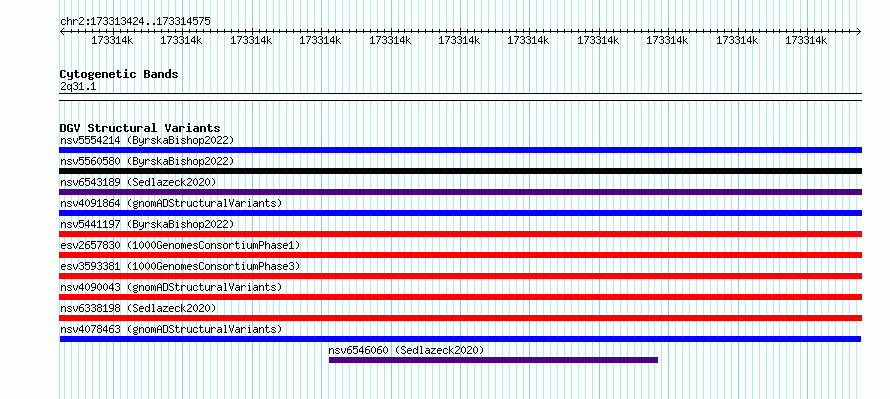This screenshot has width=890, height=399.
Task: Click the short purple bar under nsv6546060
Action: (493, 360)
